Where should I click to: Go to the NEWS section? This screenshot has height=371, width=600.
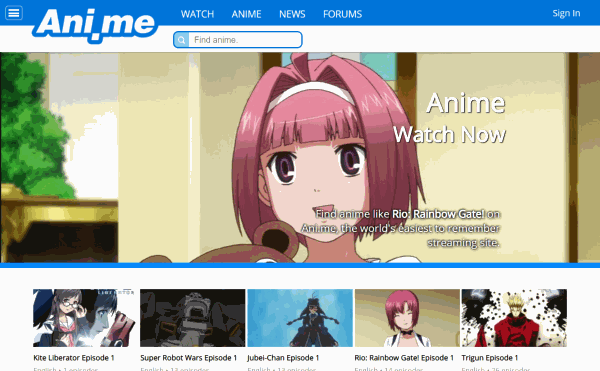292,14
